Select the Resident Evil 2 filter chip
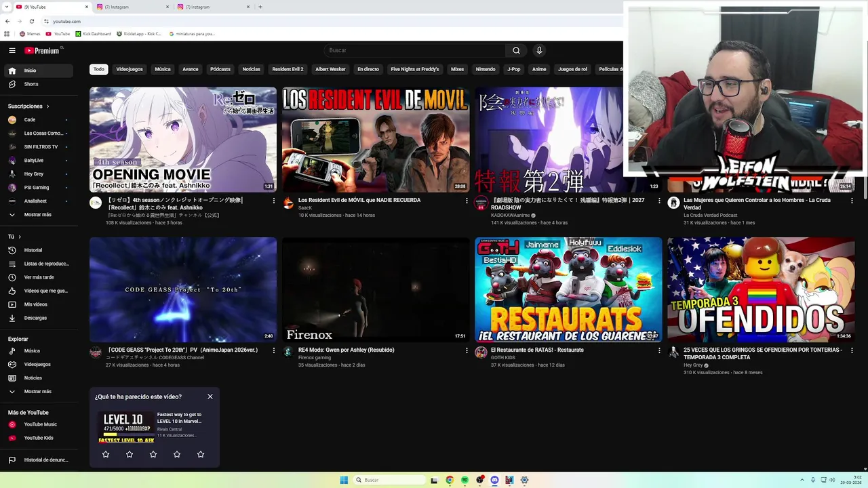 (x=288, y=69)
